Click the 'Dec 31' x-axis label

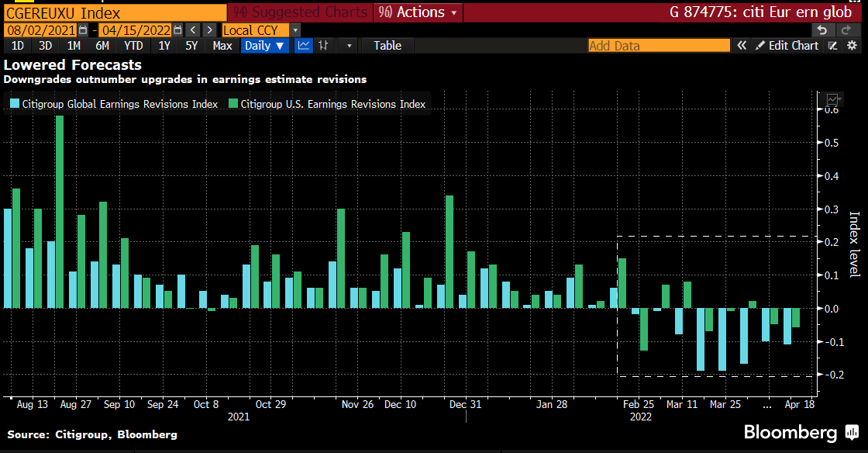466,404
